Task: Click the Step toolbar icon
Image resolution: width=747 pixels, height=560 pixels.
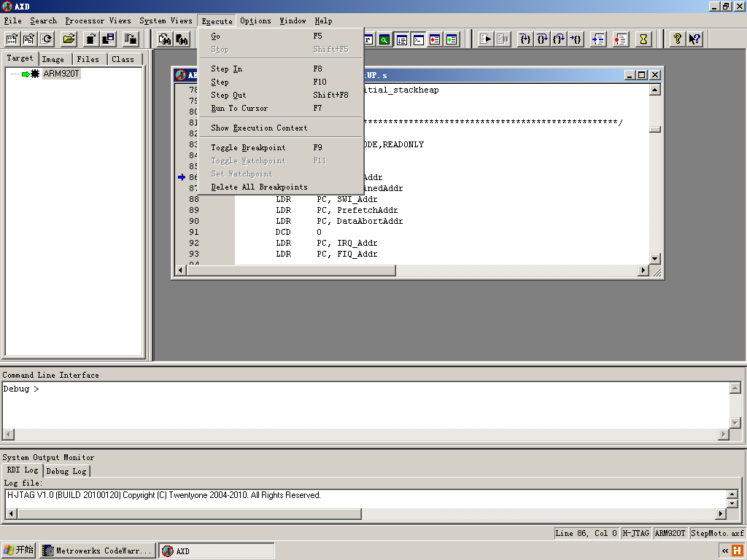Action: 542,39
